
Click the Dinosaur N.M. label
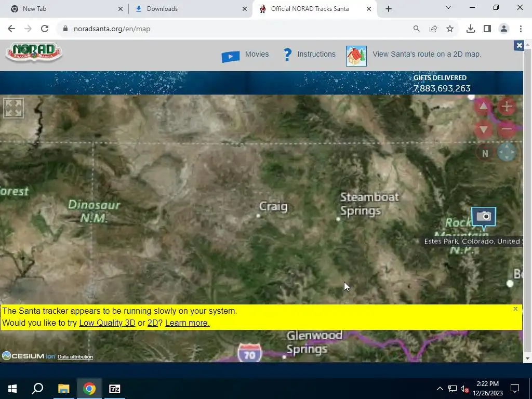click(x=94, y=211)
